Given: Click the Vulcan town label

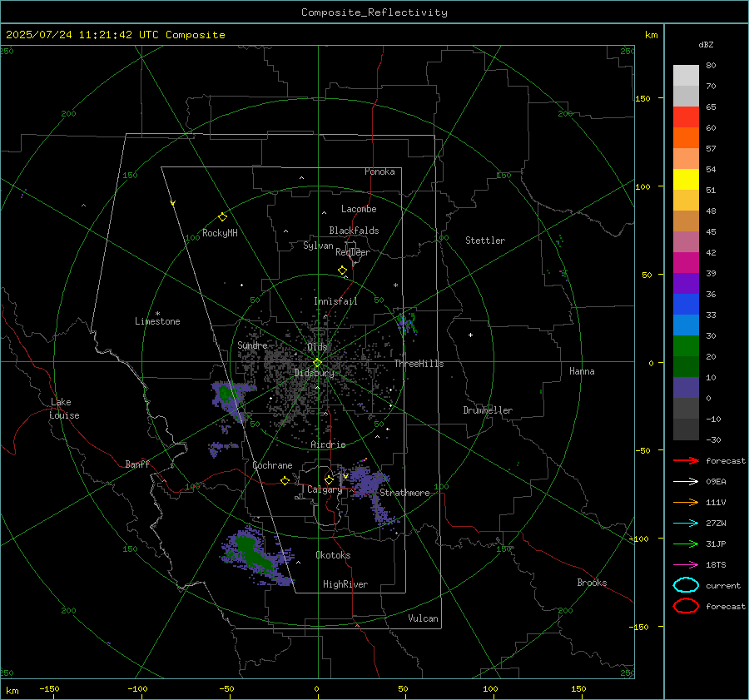Looking at the screenshot, I should click(424, 618).
